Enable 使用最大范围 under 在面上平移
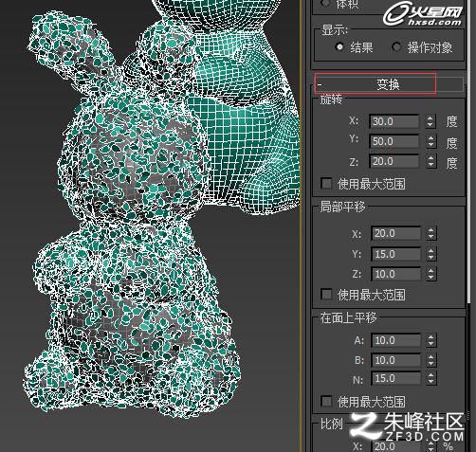Image resolution: width=476 pixels, height=452 pixels. click(x=326, y=402)
